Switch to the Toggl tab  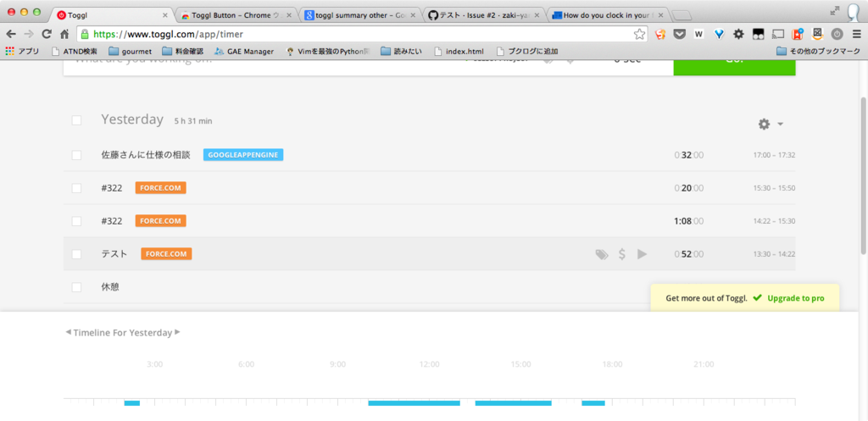(111, 15)
